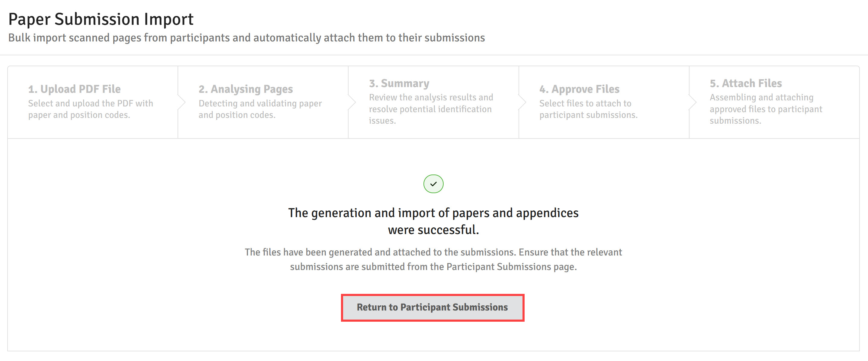This screenshot has height=361, width=868.
Task: Click the 'Bulk import scanned pages' subtitle text
Action: [246, 38]
